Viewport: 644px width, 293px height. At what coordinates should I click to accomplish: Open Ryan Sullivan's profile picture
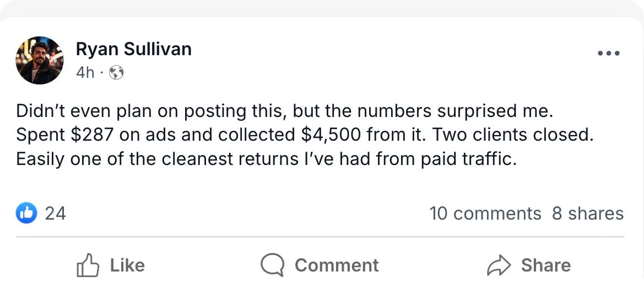point(40,60)
